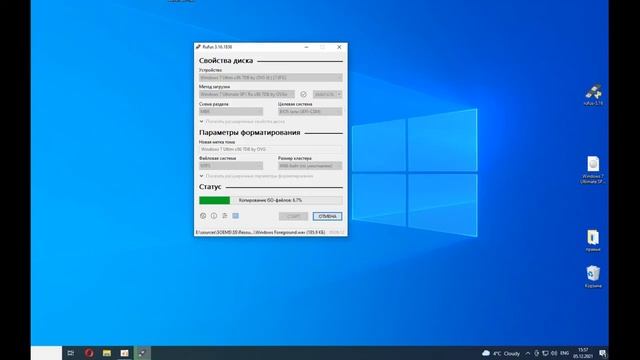Open Rufus language selection globe icon
The image size is (640, 360).
pos(203,216)
